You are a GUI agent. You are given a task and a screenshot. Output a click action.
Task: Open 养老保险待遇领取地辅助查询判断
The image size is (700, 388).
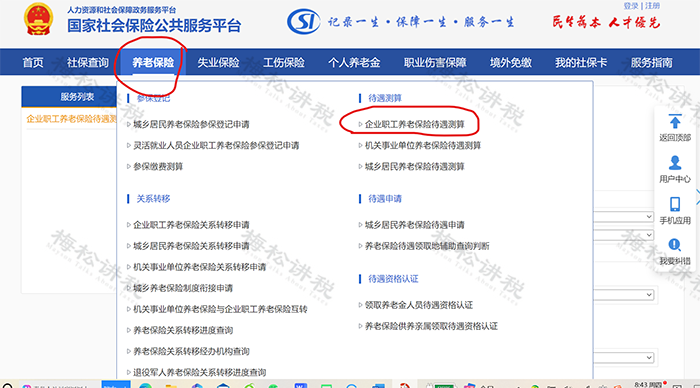pos(427,246)
